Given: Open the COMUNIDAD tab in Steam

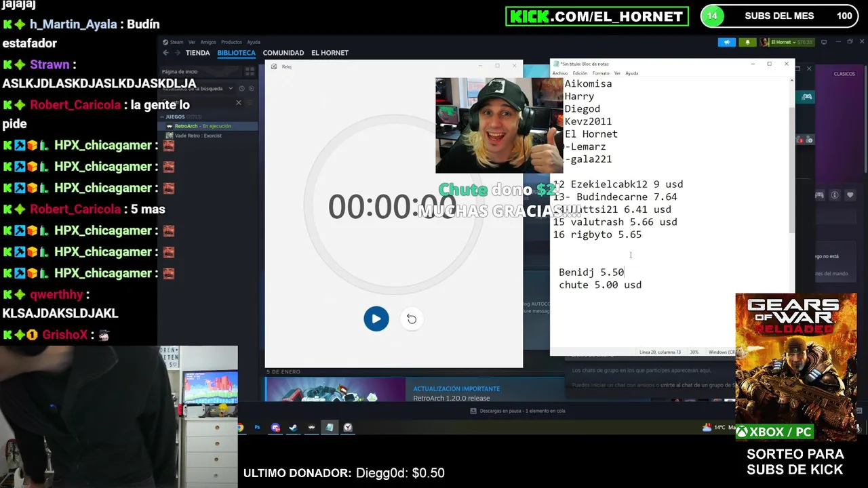Looking at the screenshot, I should tap(283, 53).
